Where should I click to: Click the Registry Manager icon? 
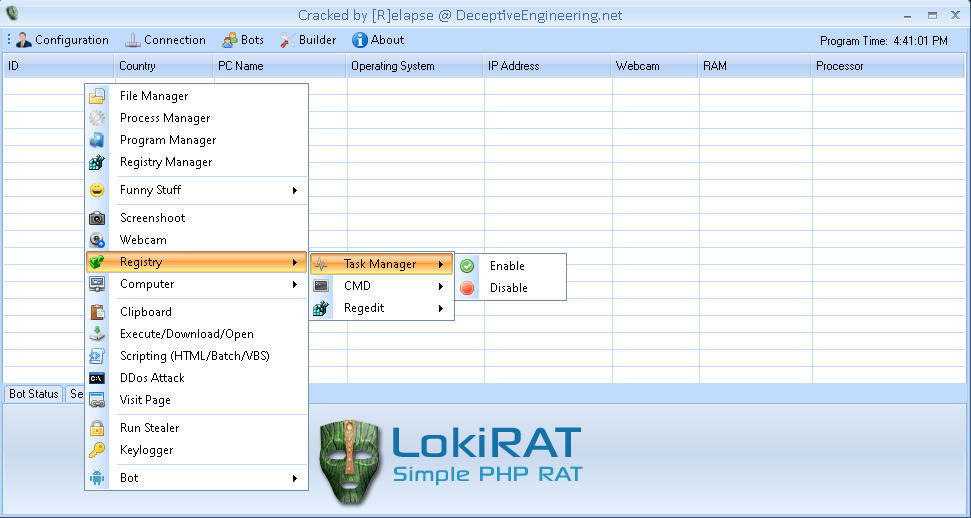[97, 162]
